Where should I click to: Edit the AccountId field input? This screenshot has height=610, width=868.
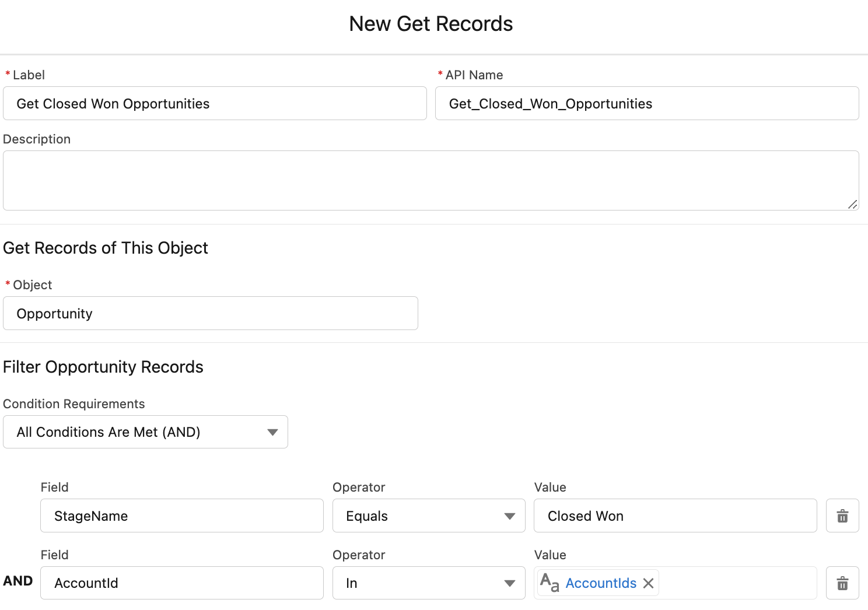[181, 583]
